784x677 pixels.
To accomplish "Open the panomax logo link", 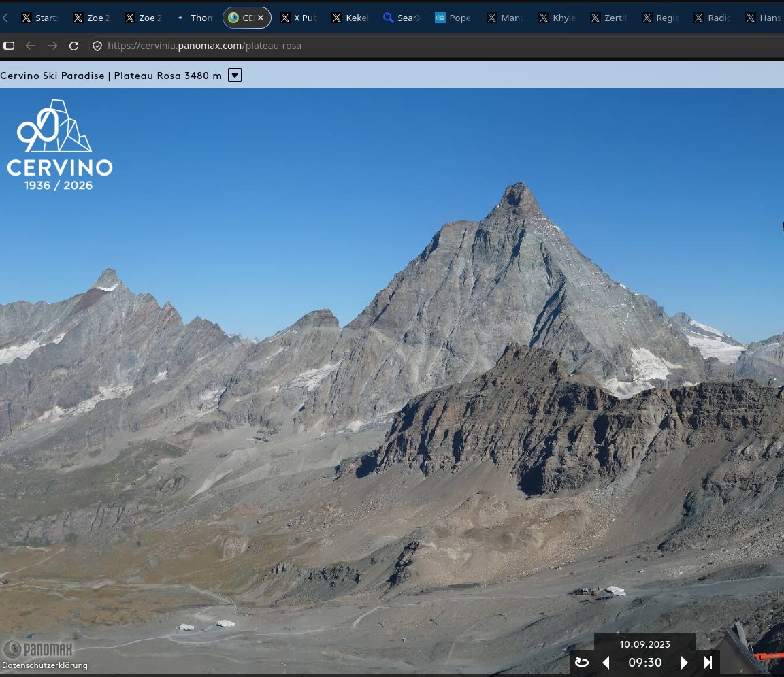I will coord(38,650).
